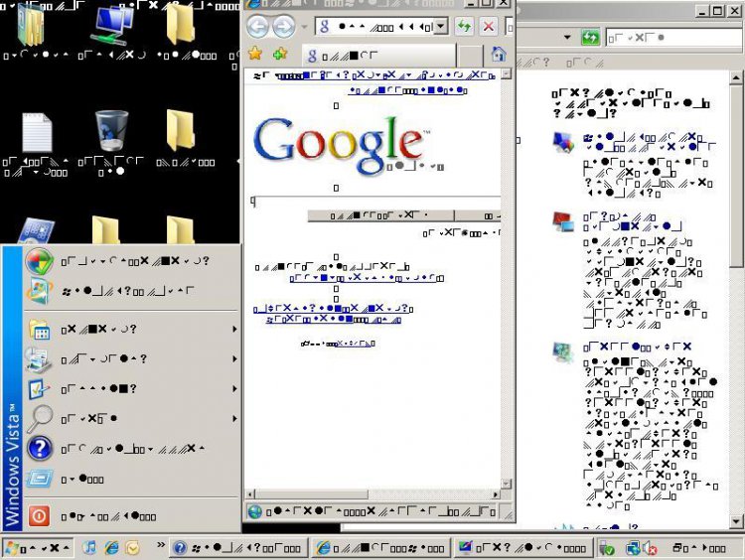Launch the music note Quick Launch icon
Screen dimensions: 745x560
(x=88, y=548)
